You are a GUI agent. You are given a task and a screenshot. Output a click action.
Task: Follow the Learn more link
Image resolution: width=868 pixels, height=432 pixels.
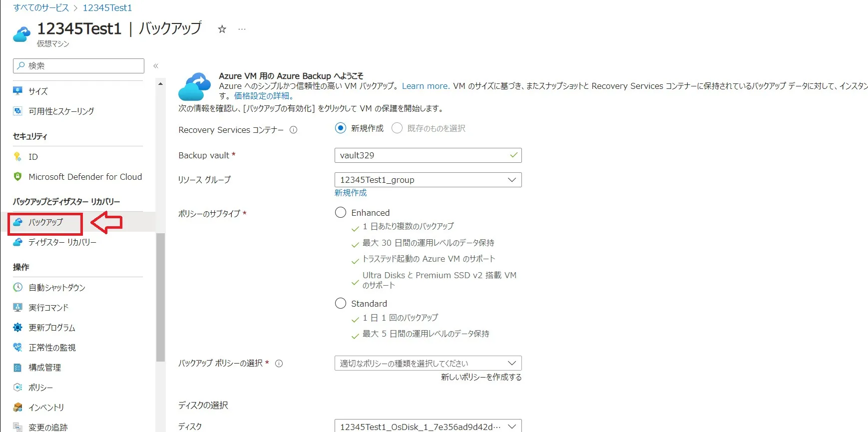coord(425,86)
